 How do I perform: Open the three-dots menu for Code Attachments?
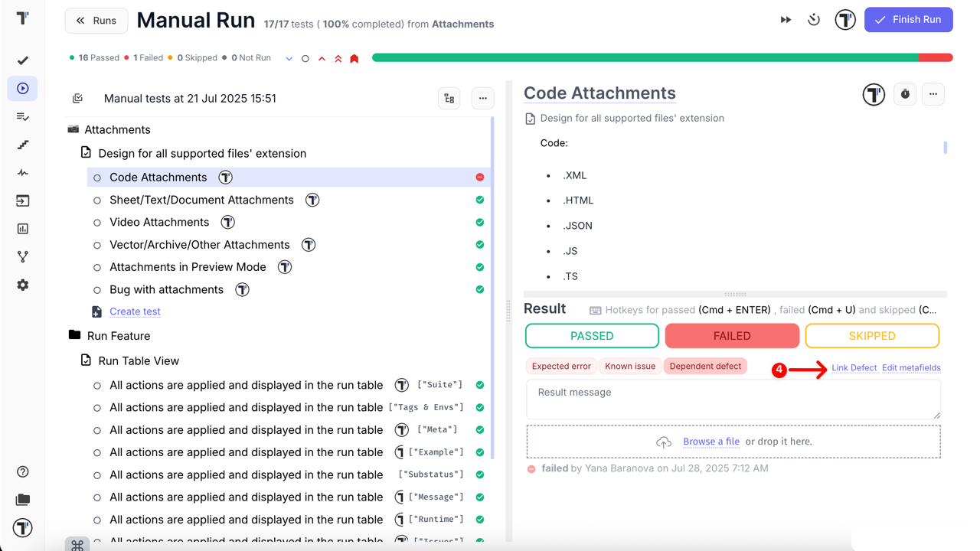933,94
